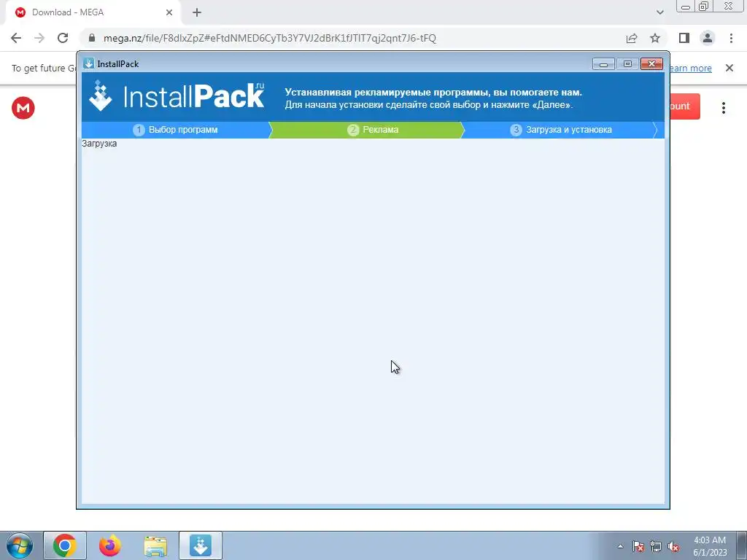The image size is (747, 560).
Task: Bookmark this tab with star icon
Action: click(655, 38)
